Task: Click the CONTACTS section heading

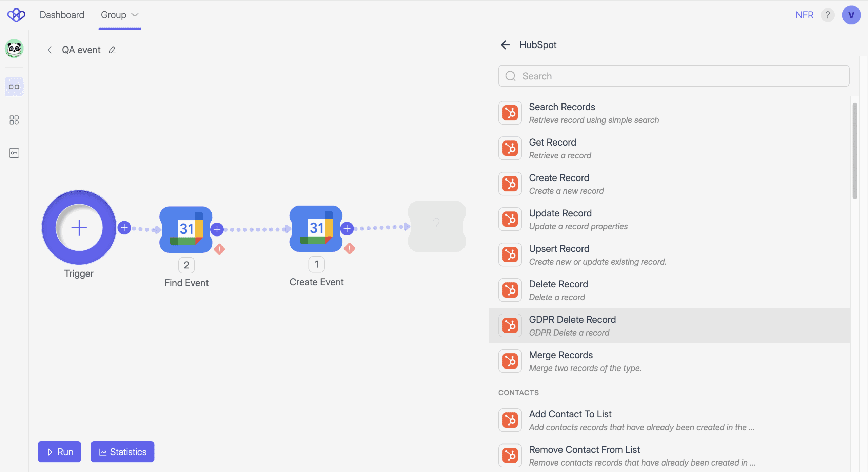Action: click(x=518, y=393)
